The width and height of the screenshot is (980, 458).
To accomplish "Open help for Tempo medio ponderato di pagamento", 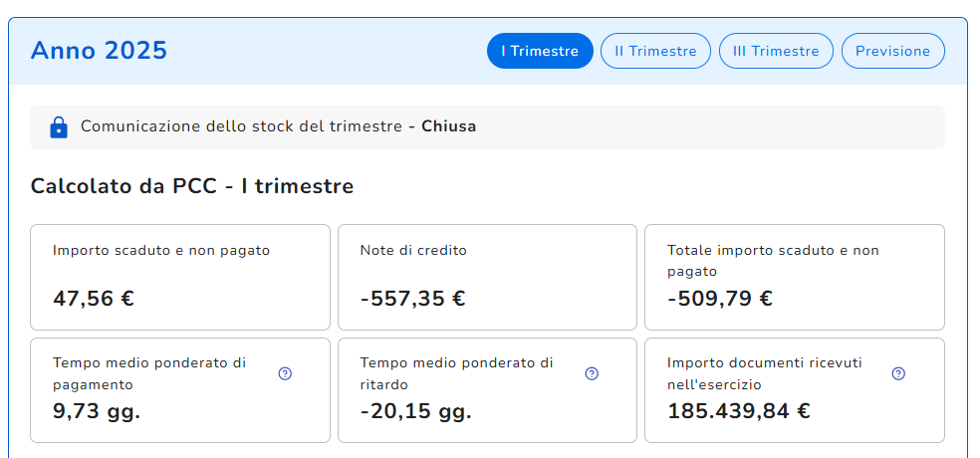I will coord(285,373).
